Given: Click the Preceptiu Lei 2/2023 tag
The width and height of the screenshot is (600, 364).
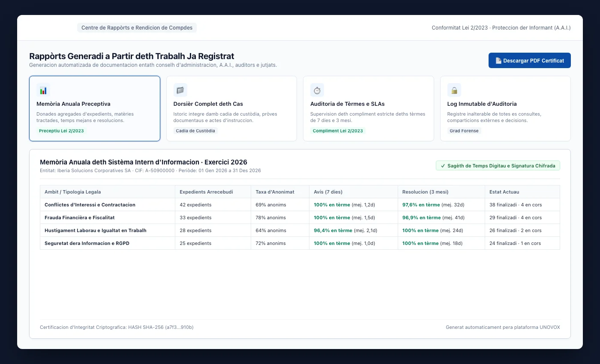Looking at the screenshot, I should click(61, 131).
